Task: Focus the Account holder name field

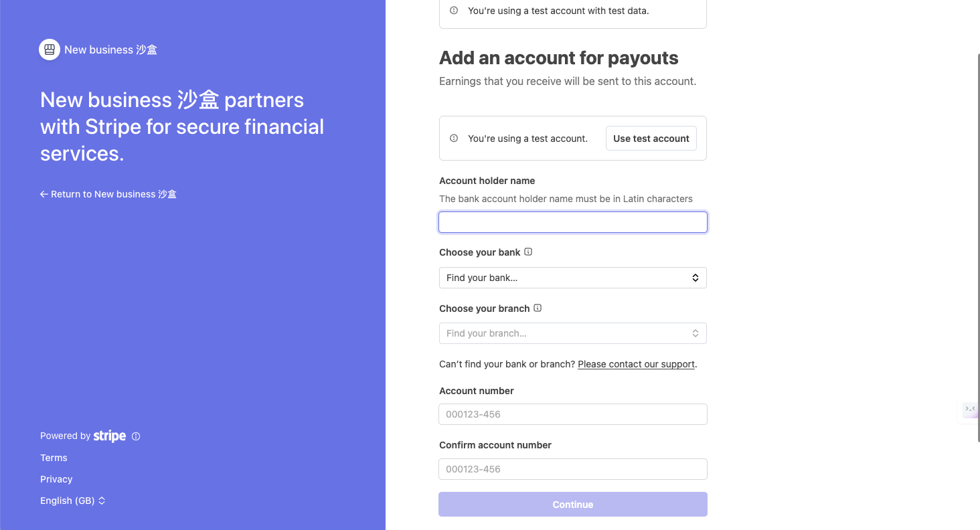Action: pyautogui.click(x=572, y=222)
